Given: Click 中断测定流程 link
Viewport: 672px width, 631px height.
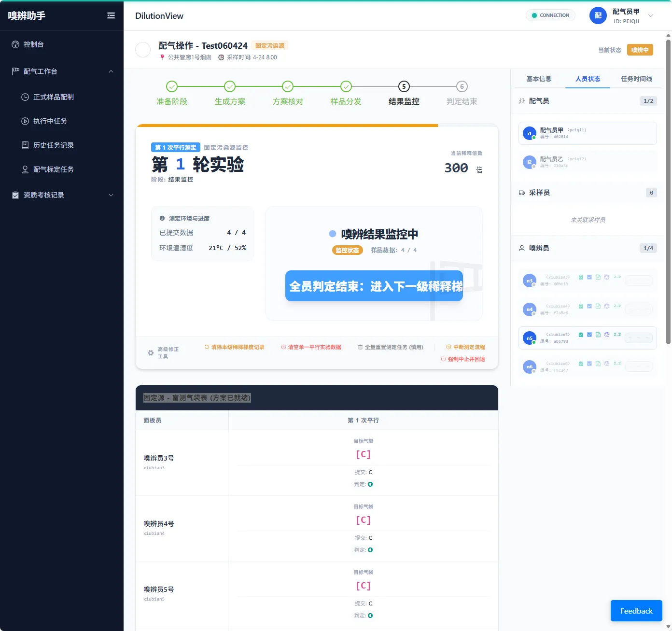Looking at the screenshot, I should (466, 347).
